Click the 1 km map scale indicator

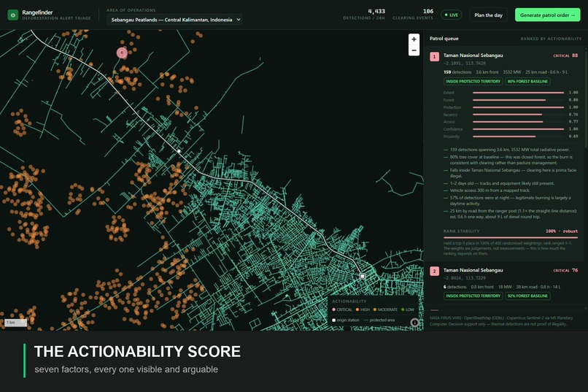[x=16, y=322]
